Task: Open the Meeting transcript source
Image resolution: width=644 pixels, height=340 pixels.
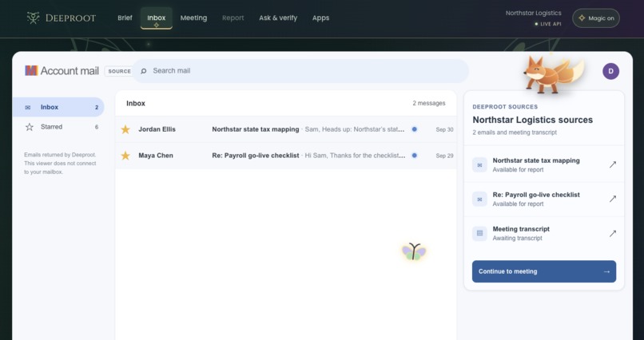Action: click(x=544, y=233)
